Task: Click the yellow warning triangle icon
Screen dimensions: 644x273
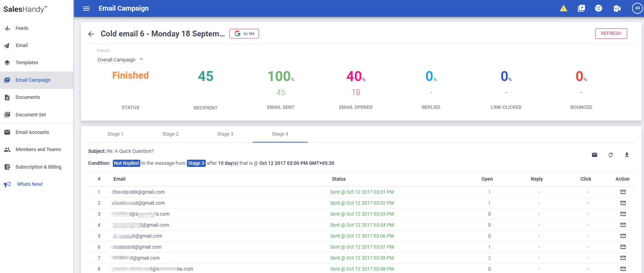Action: (x=563, y=8)
